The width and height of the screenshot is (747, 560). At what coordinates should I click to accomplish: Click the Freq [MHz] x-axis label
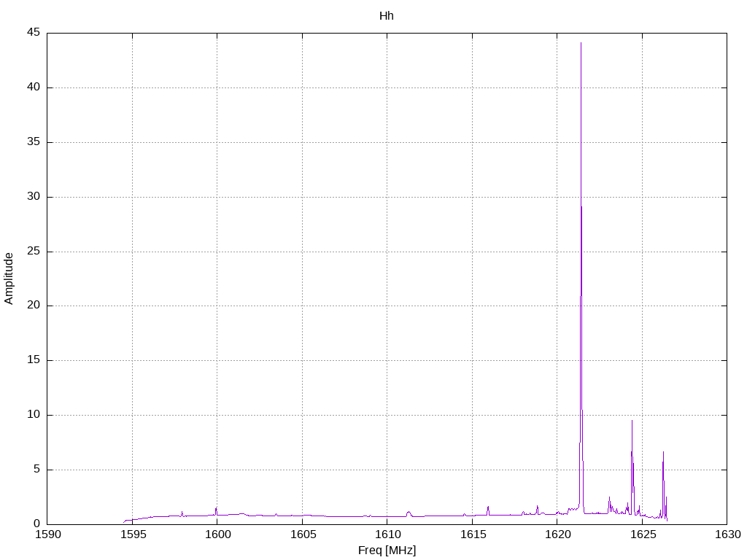point(387,550)
